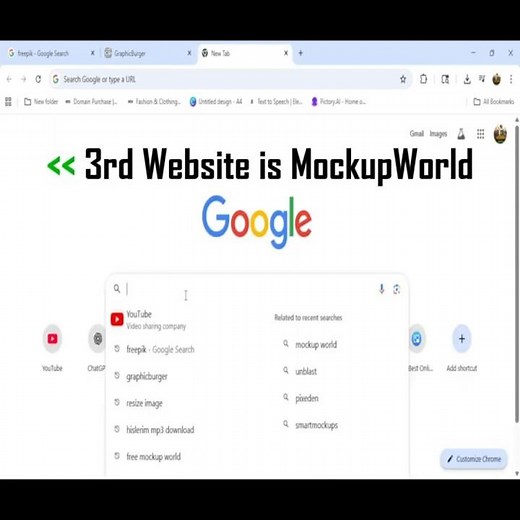
Task: Click the Google logo
Action: click(x=257, y=221)
